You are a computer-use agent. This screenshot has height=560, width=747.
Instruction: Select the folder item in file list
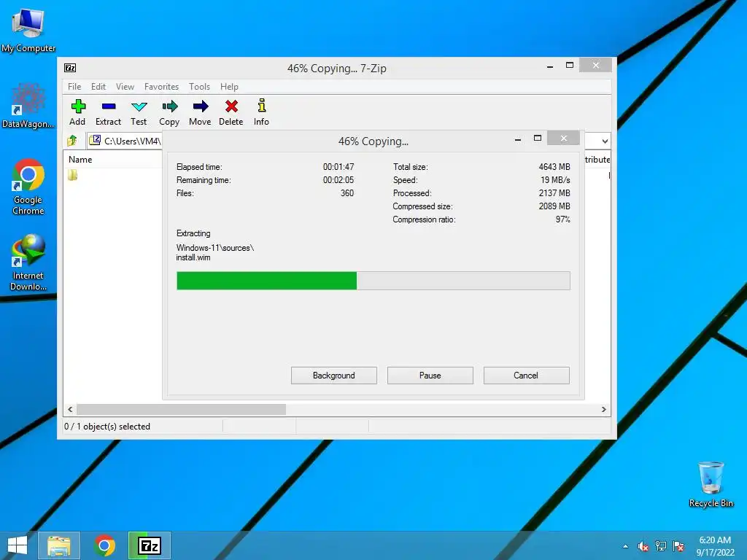tap(72, 175)
